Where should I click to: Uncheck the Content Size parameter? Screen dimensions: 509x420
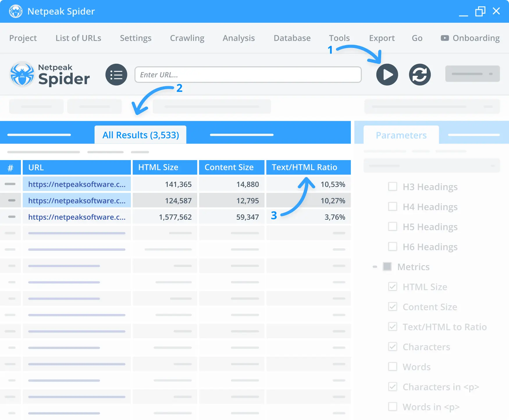click(393, 307)
